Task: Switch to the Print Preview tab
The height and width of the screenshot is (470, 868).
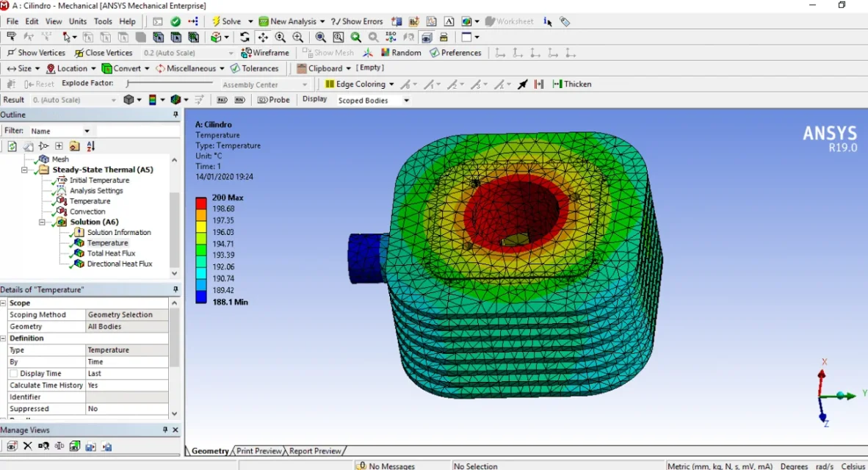Action: pos(258,451)
